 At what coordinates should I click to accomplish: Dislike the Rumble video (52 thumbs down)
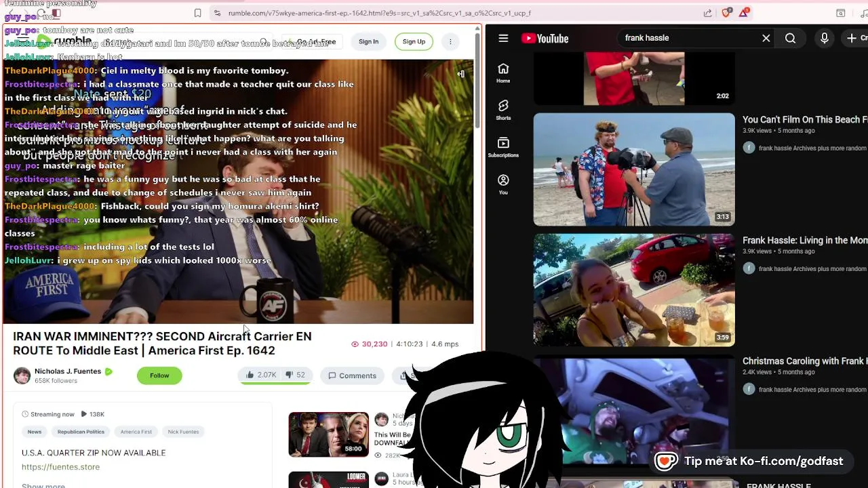[296, 375]
